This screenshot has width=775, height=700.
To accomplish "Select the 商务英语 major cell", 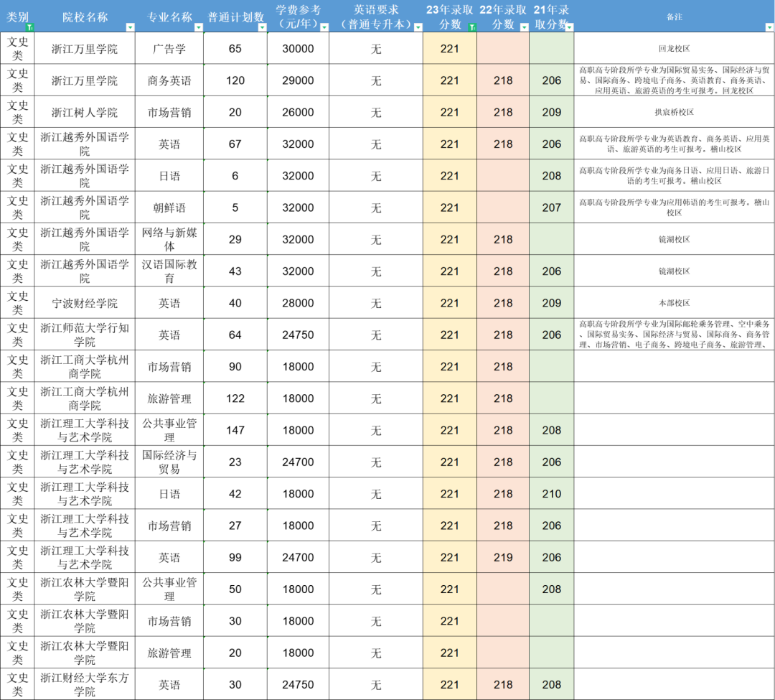I will click(169, 80).
